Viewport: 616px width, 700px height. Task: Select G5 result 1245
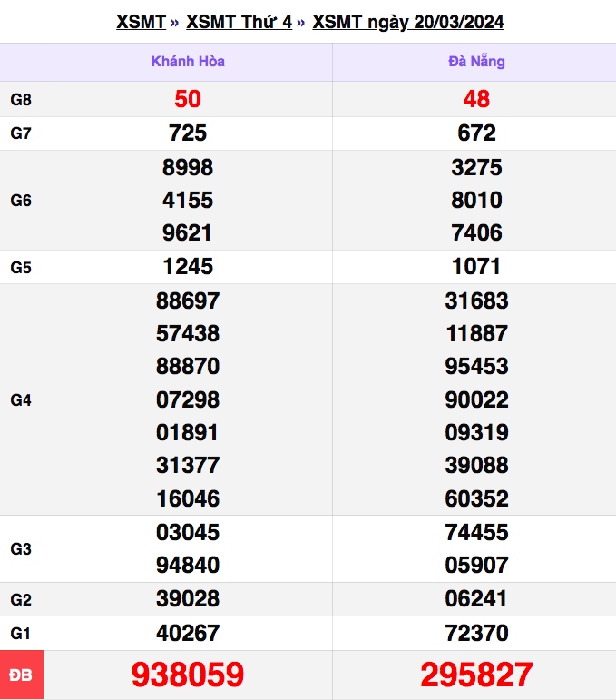188,267
